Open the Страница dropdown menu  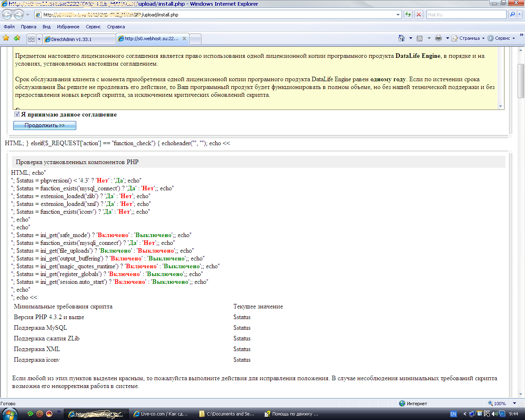(x=468, y=38)
